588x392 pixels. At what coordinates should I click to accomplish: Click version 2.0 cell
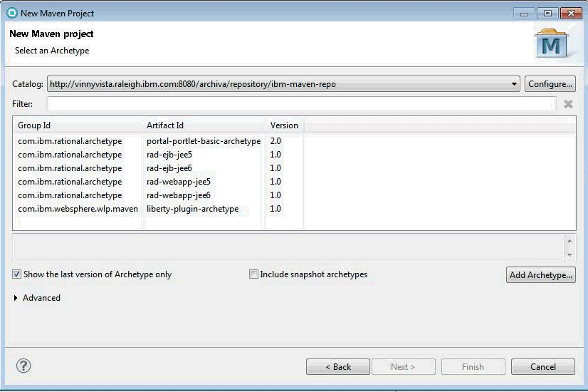tap(275, 141)
